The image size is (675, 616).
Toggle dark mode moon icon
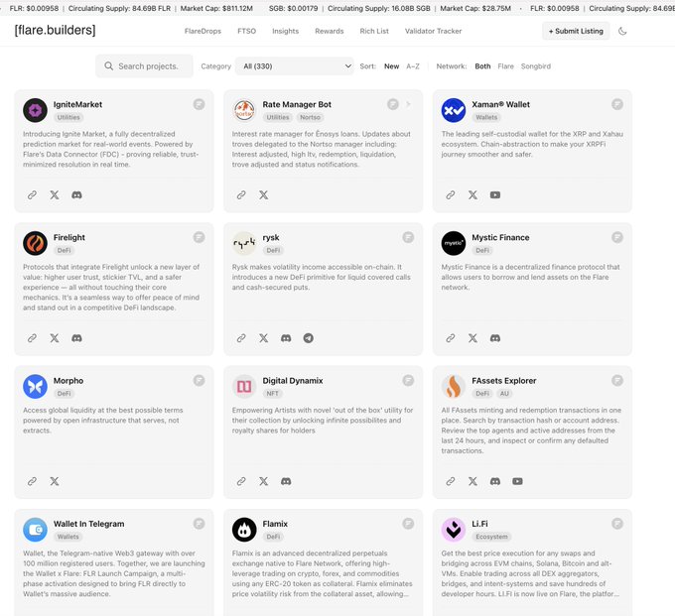click(x=622, y=31)
